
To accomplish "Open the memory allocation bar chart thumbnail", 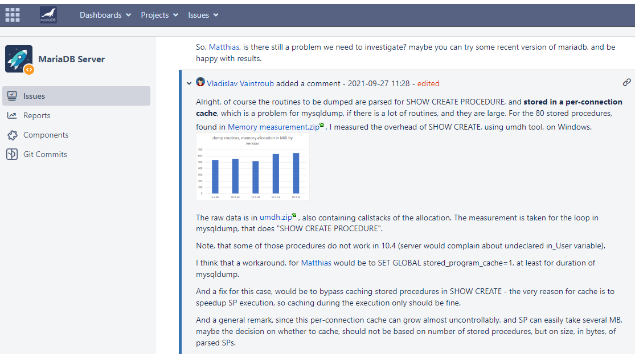I will pyautogui.click(x=253, y=167).
